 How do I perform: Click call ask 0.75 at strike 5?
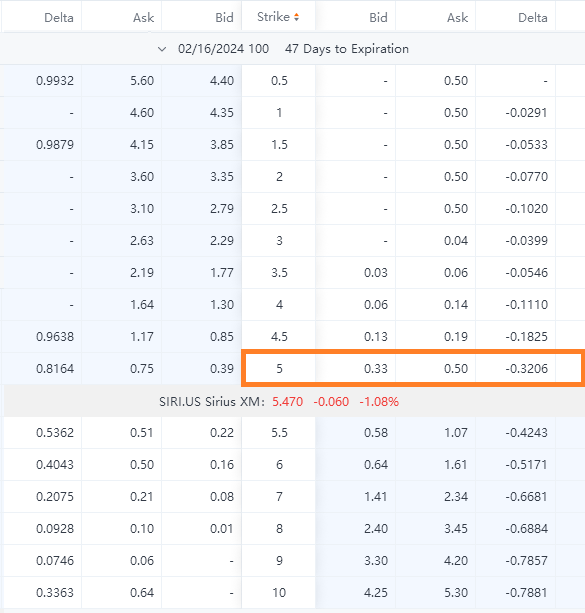click(142, 369)
